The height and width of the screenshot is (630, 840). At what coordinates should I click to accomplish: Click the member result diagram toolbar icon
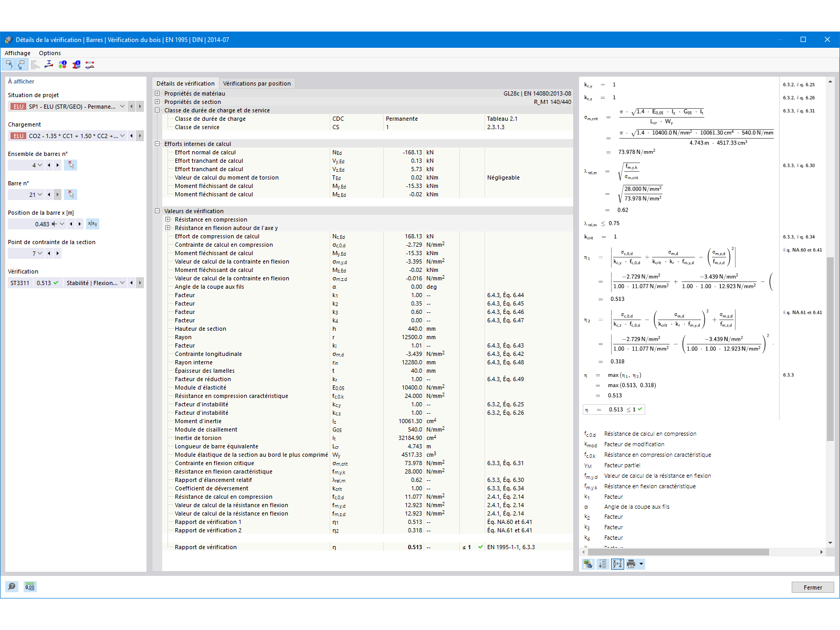(90, 65)
